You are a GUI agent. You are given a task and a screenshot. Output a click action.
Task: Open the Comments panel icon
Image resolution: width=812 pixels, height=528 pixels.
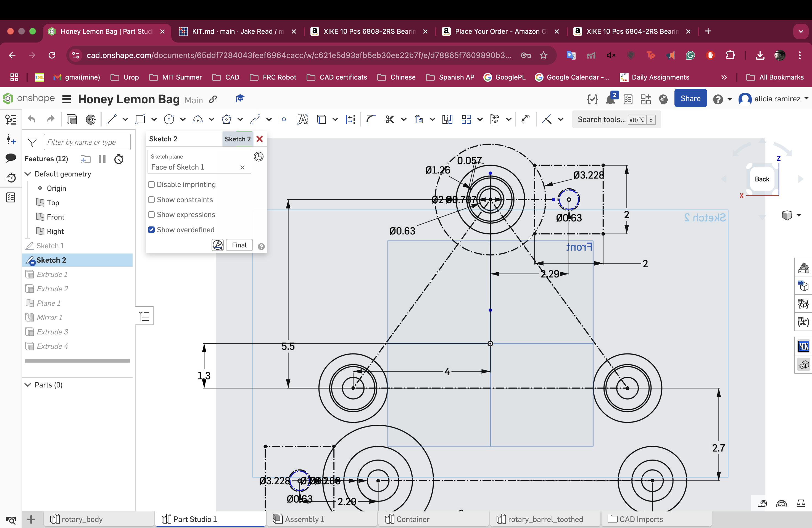pos(11,158)
